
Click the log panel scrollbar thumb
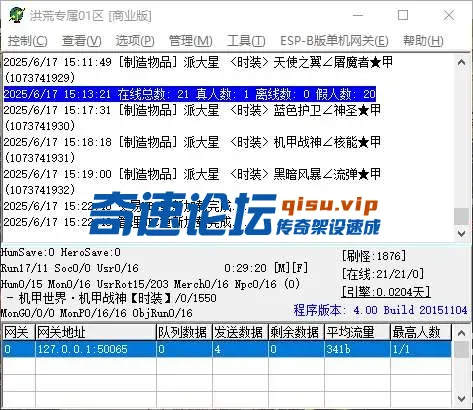(462, 216)
